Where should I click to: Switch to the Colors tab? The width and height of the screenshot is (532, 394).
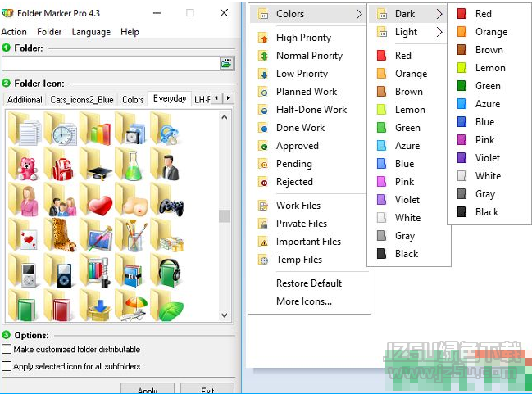tap(133, 100)
